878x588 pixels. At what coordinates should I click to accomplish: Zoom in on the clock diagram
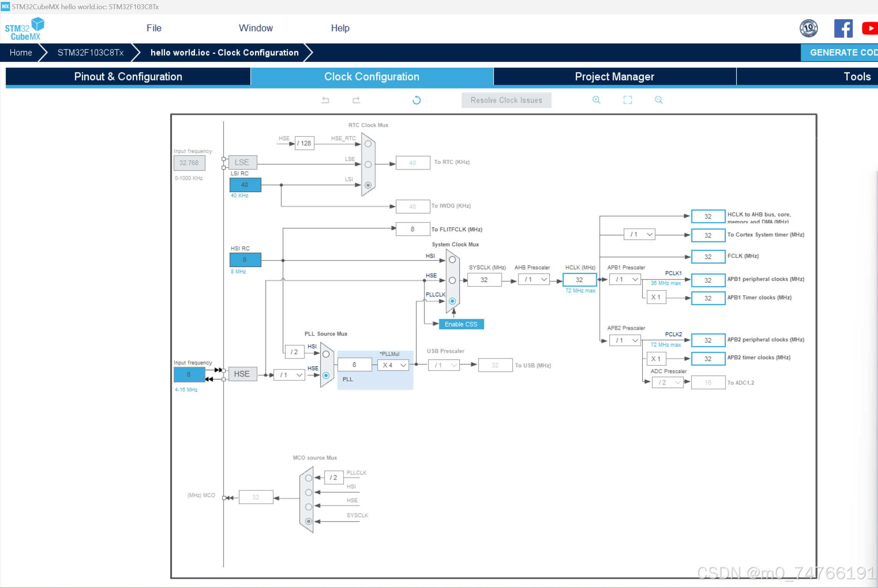(596, 100)
